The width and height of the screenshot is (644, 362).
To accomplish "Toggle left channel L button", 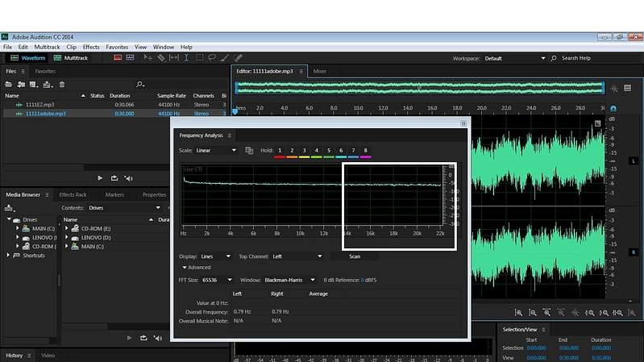I will tap(634, 161).
